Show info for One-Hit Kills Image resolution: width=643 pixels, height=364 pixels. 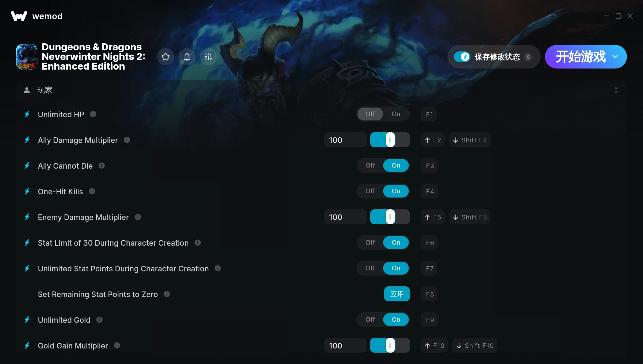pyautogui.click(x=92, y=191)
